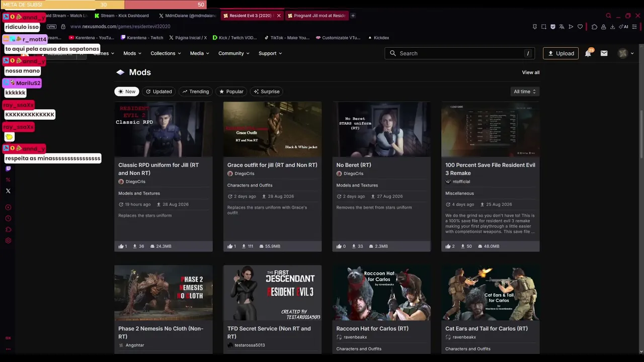Screen dimensions: 644x362
Task: Open 100 Percent Save File mod title
Action: [x=490, y=169]
